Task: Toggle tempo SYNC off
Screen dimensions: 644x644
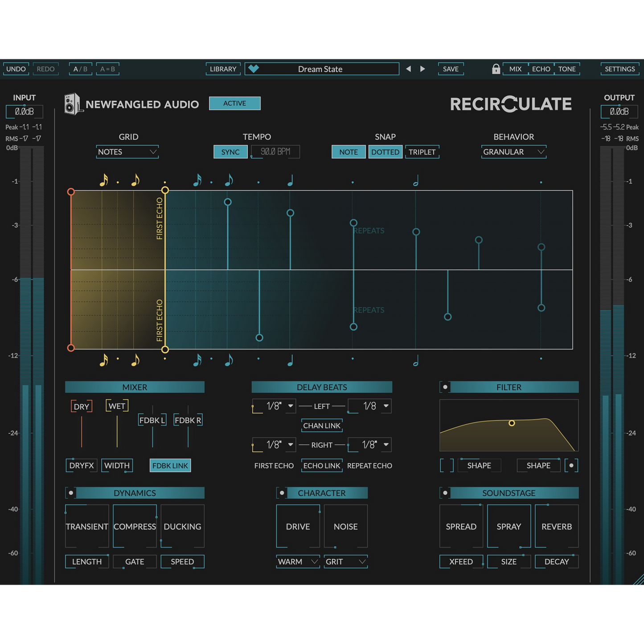Action: [230, 152]
